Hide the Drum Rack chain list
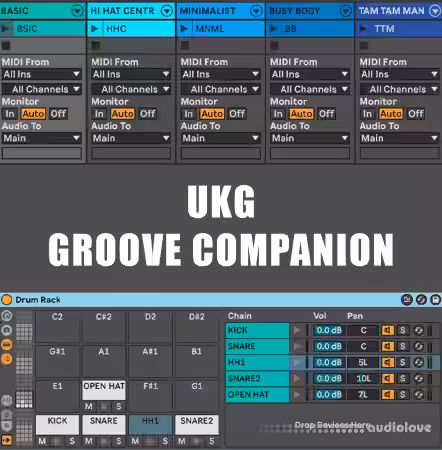This screenshot has height=450, width=442. point(7,344)
